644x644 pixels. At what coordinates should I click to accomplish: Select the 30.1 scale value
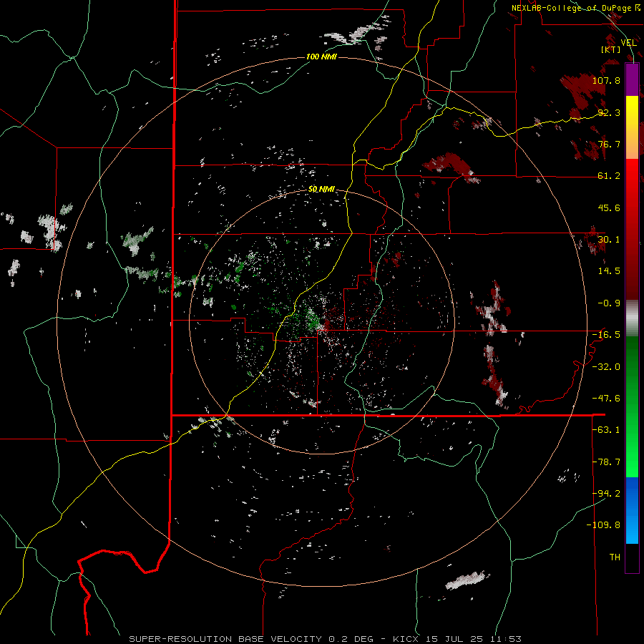(609, 240)
